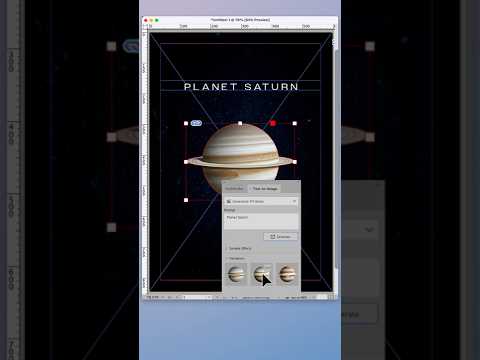Expand the Sample Effects section
Screen dimensions: 480x360
click(x=239, y=248)
